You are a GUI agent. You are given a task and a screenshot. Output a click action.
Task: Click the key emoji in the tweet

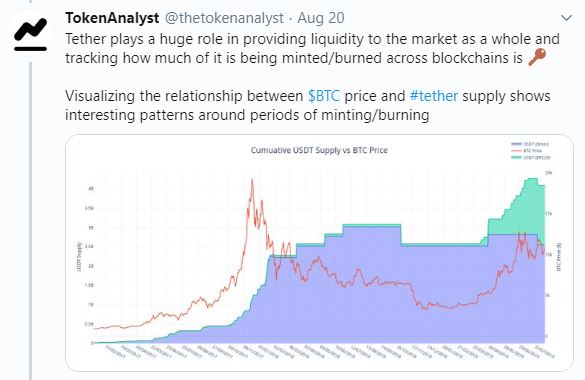(537, 57)
